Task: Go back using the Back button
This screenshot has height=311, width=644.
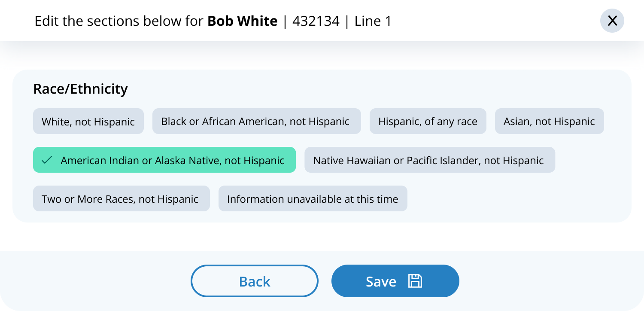Action: [x=254, y=281]
